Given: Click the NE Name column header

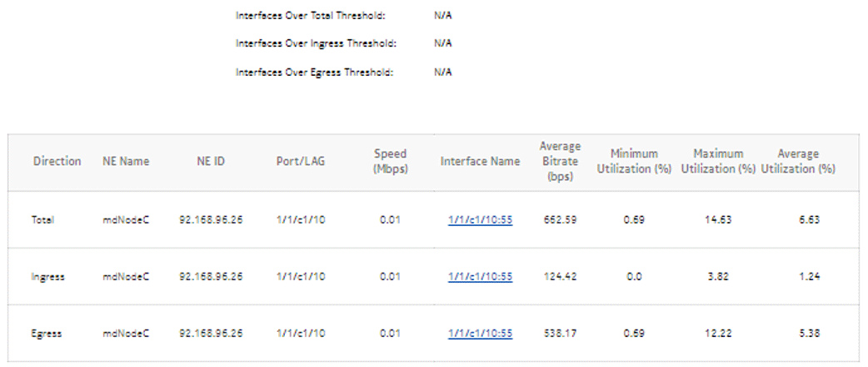Looking at the screenshot, I should pos(126,161).
